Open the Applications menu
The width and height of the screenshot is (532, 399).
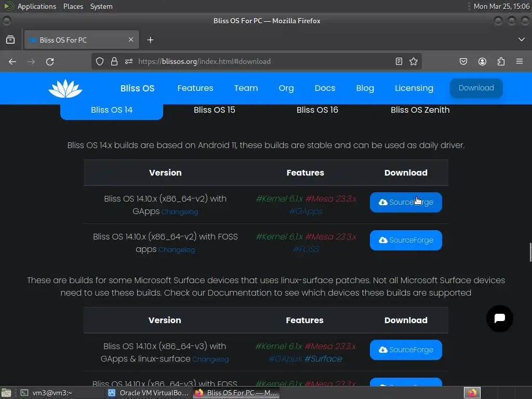coord(37,6)
